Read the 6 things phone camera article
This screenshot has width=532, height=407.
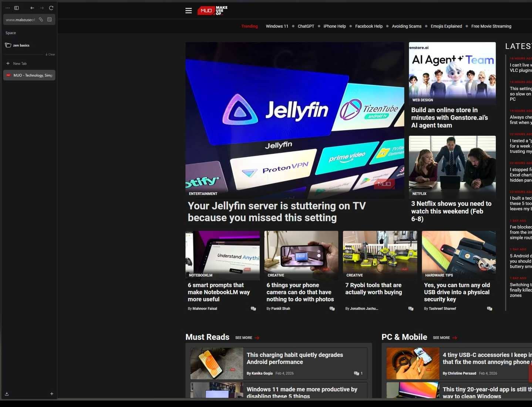[x=300, y=292]
